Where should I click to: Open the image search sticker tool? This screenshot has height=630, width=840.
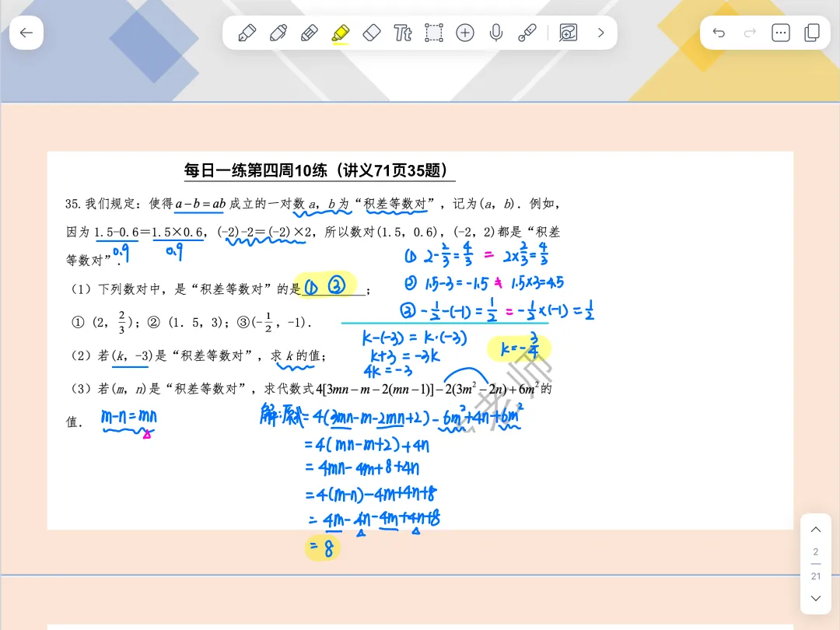pyautogui.click(x=568, y=33)
